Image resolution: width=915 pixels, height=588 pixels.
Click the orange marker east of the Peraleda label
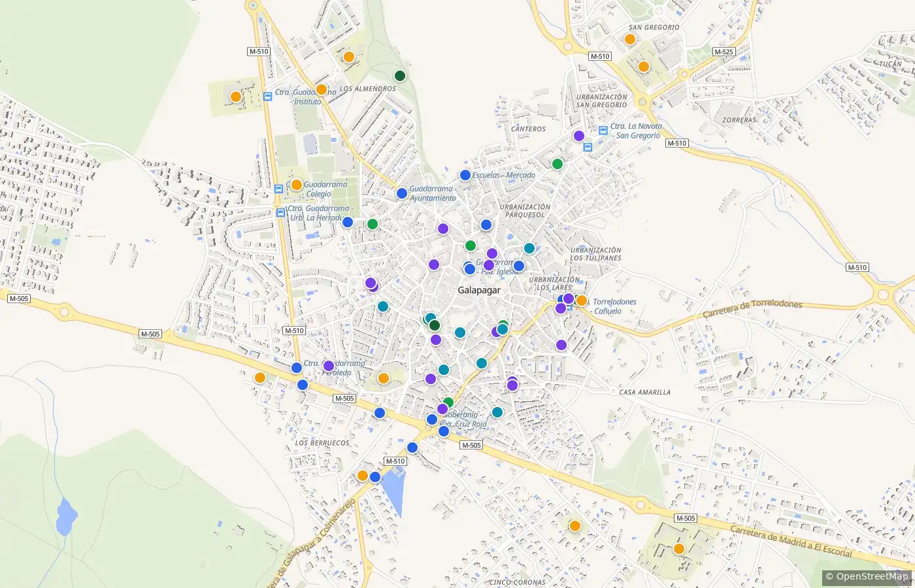[x=384, y=378]
